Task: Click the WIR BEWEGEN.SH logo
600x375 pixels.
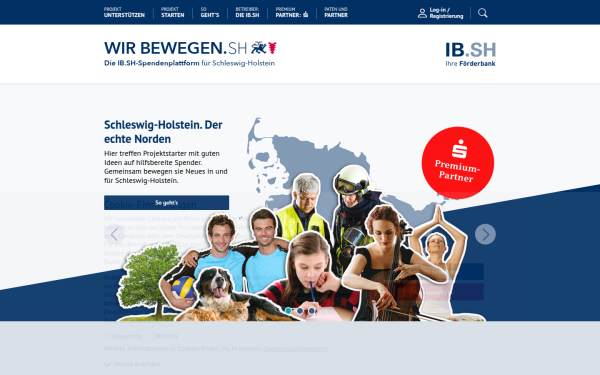Action: [190, 54]
